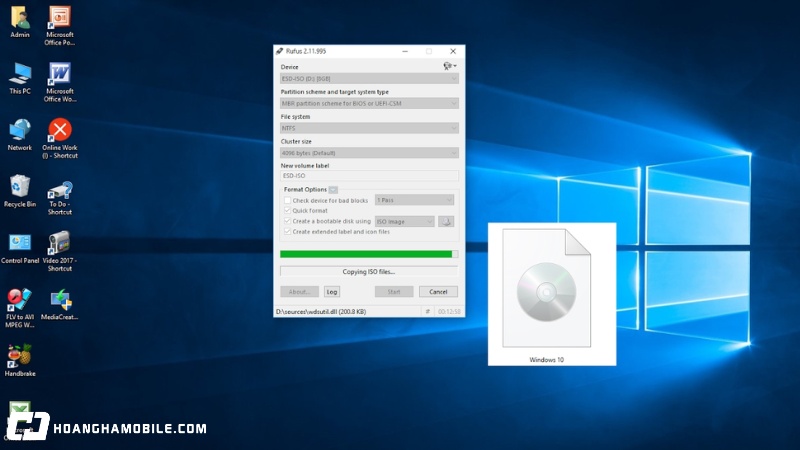Cancel the ISO copying operation
Viewport: 800px width, 450px height.
tap(438, 292)
